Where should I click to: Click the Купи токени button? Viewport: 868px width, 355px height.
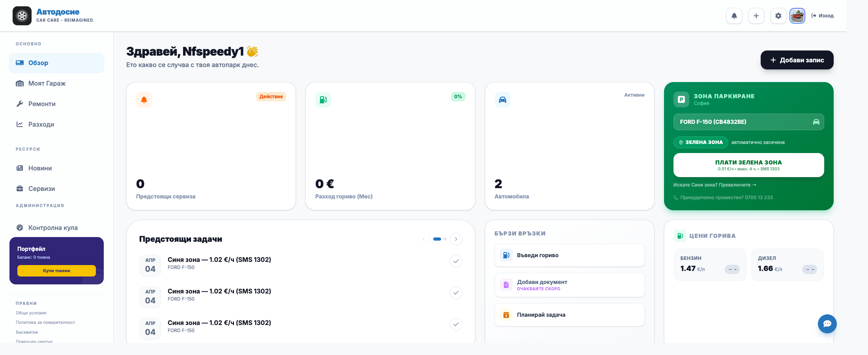click(56, 271)
